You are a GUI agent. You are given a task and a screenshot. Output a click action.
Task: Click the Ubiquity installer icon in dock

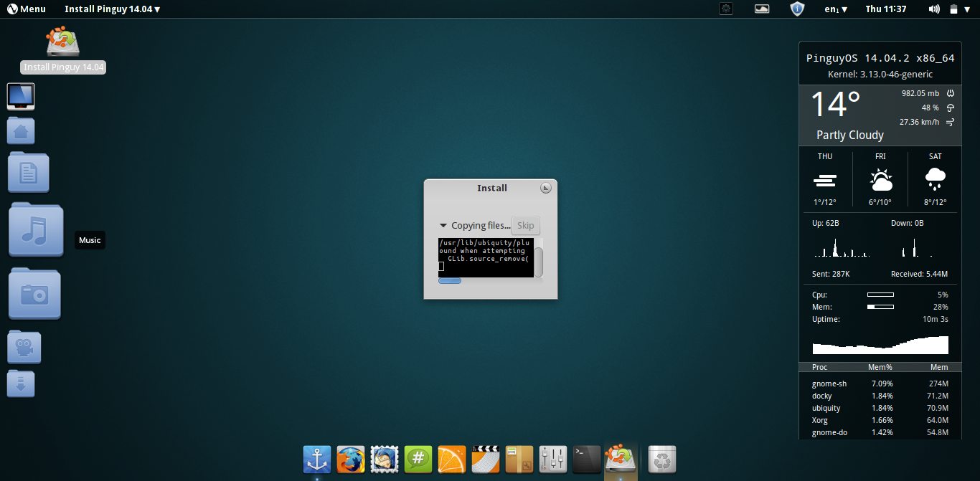pos(621,459)
